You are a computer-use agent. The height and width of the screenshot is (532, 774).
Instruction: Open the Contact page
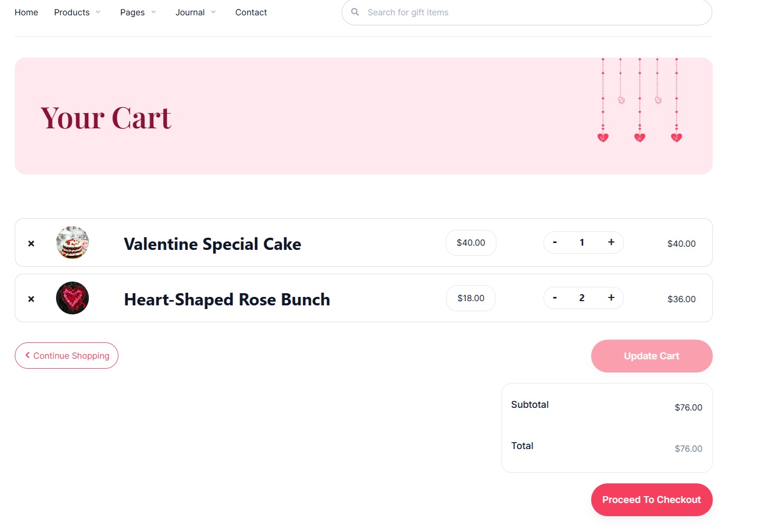click(251, 12)
